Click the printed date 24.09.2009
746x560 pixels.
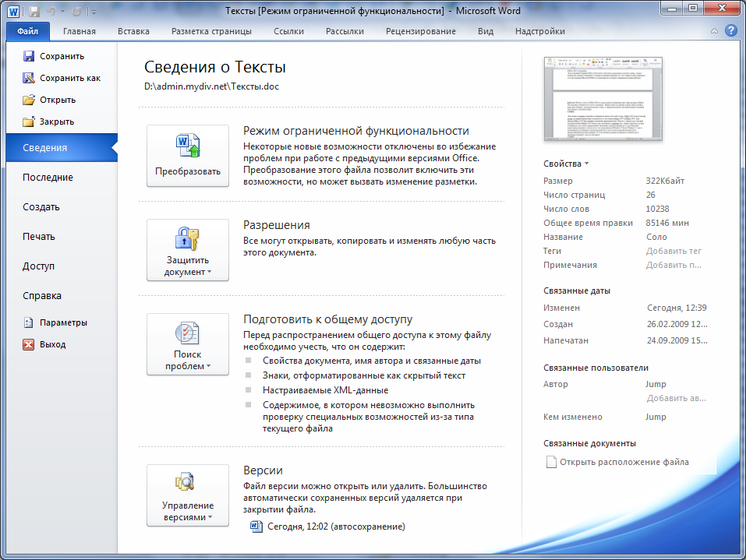(677, 340)
